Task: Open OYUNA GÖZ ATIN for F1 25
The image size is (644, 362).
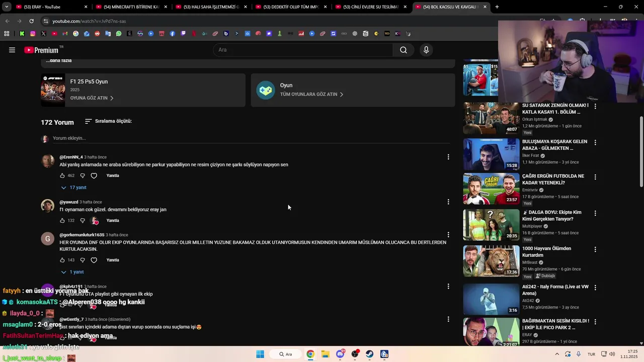Action: [x=92, y=98]
